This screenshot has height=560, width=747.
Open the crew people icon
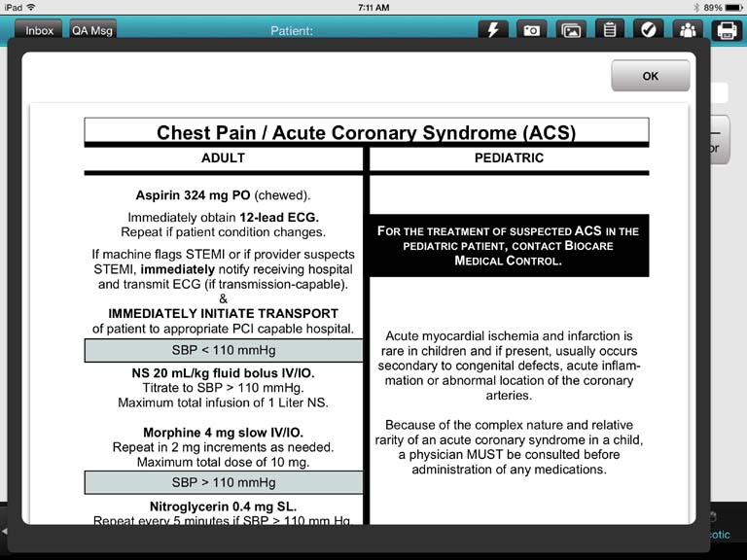[688, 30]
